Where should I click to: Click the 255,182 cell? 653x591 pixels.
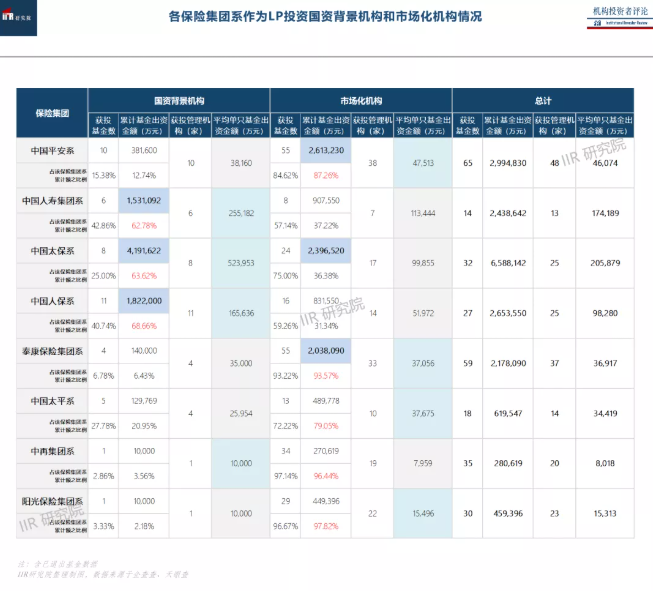point(241,213)
